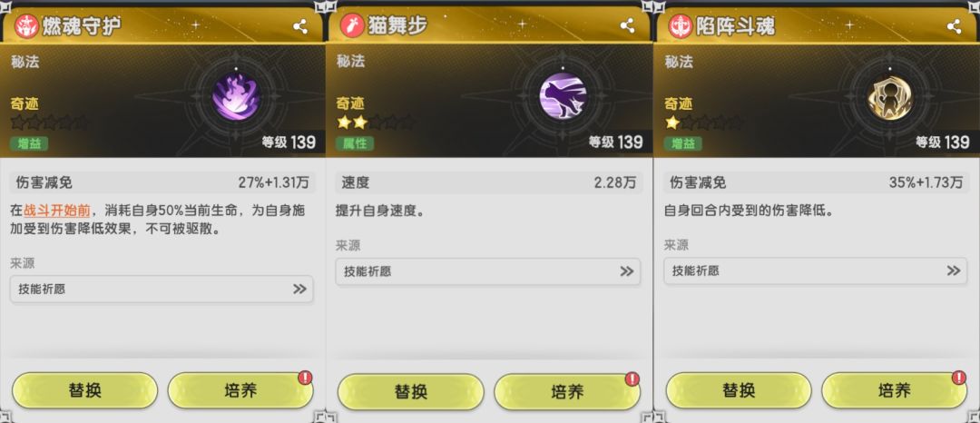The image size is (980, 423).
Task: Open the orange 战斗开始前 keyword link
Action: (57, 211)
